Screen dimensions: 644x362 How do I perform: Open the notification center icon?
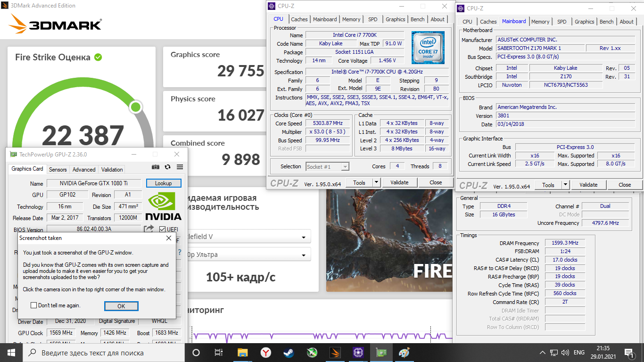pos(629,353)
